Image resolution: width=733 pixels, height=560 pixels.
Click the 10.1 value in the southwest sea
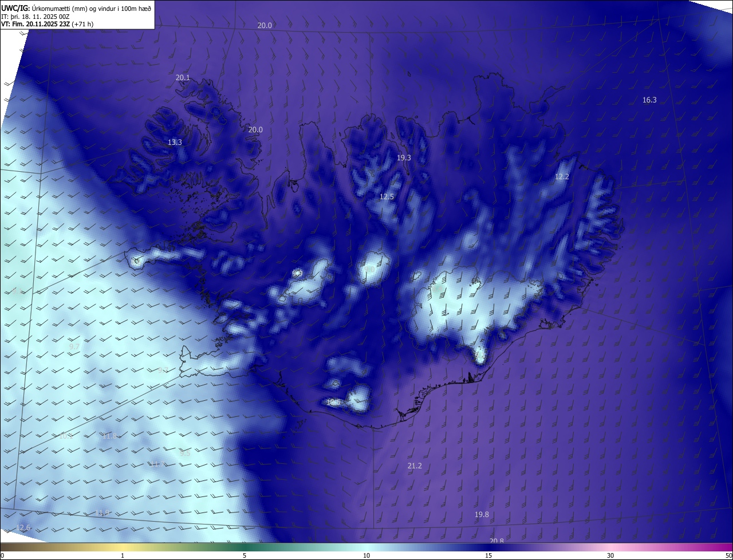point(65,436)
